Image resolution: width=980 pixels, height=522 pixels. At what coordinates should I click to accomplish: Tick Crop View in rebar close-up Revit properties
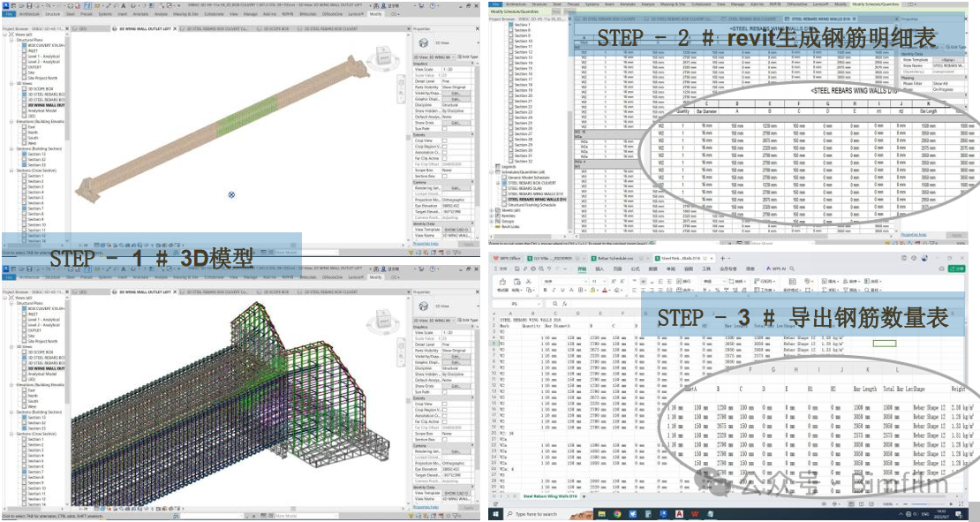pyautogui.click(x=444, y=404)
